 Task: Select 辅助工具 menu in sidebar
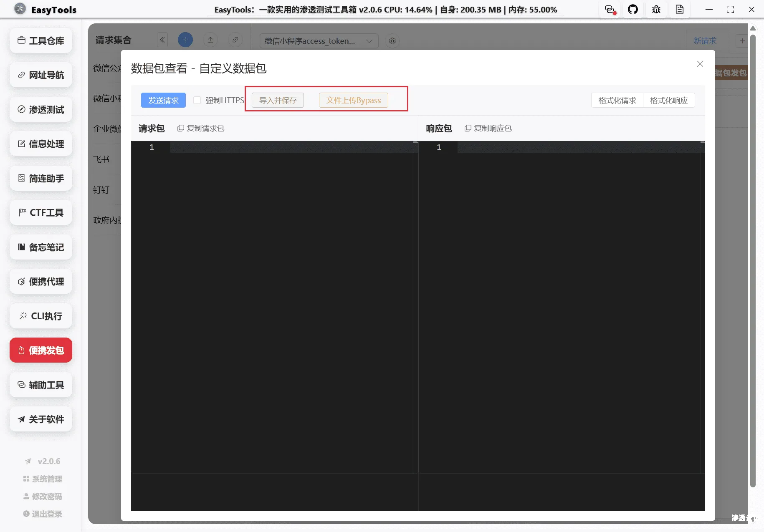click(40, 385)
